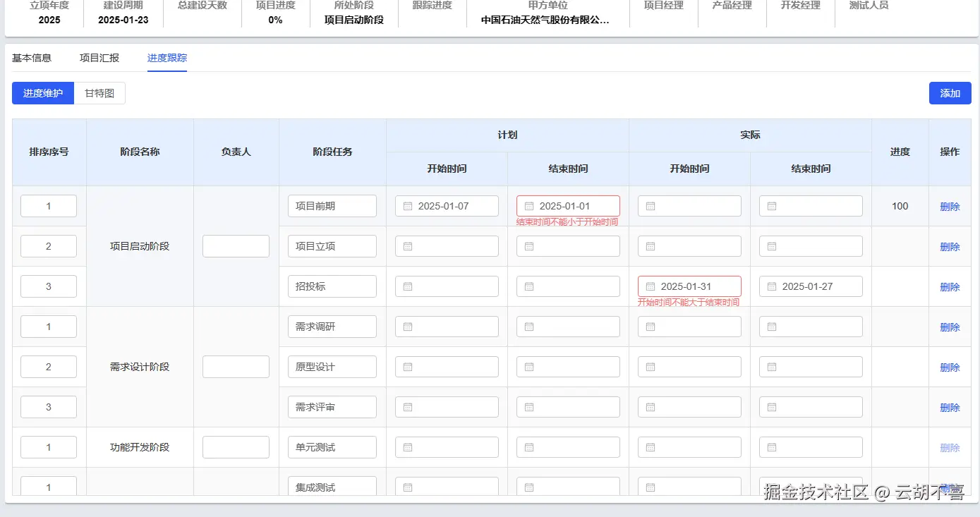Image resolution: width=980 pixels, height=517 pixels.
Task: Delete the 需求调研 row
Action: tap(950, 327)
